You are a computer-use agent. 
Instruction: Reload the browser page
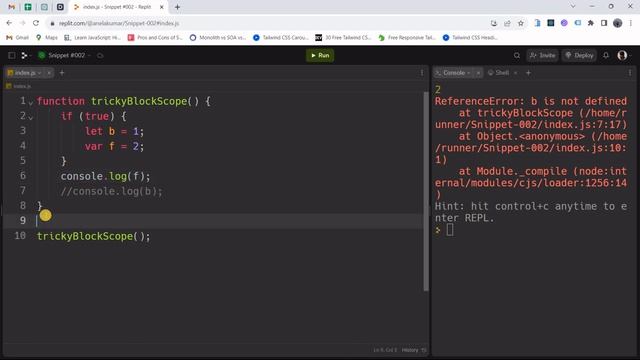(x=36, y=23)
